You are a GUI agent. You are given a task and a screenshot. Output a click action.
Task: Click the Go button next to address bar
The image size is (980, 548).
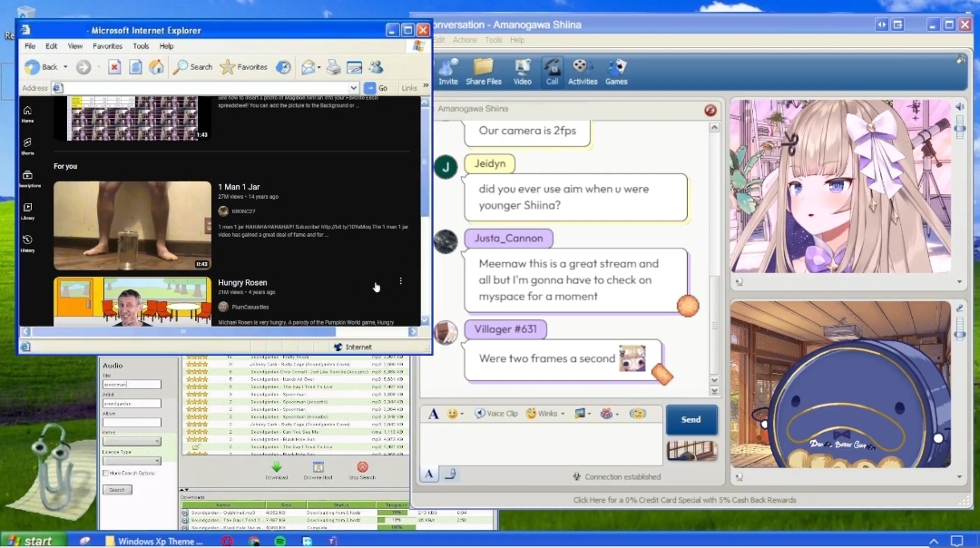tap(377, 88)
